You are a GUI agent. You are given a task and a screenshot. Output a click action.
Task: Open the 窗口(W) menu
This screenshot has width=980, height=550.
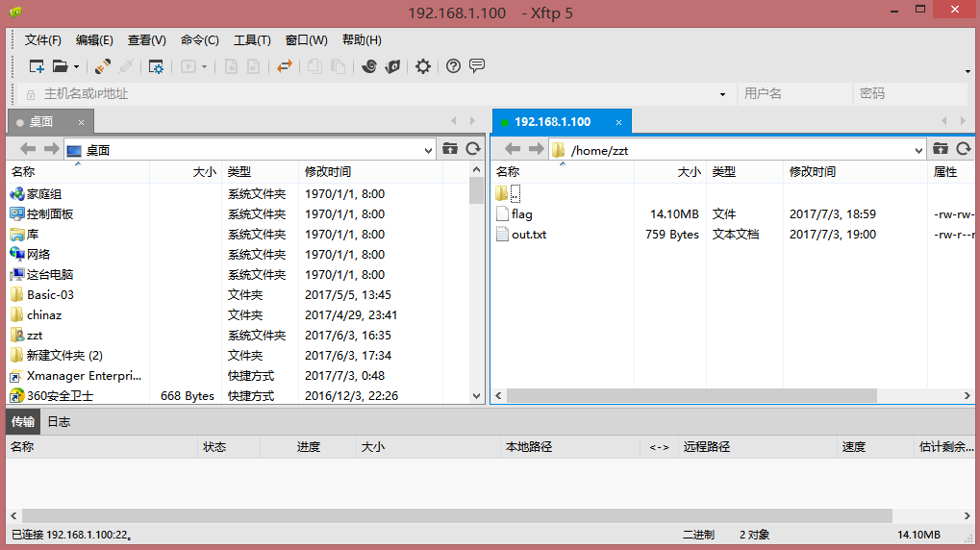(306, 40)
